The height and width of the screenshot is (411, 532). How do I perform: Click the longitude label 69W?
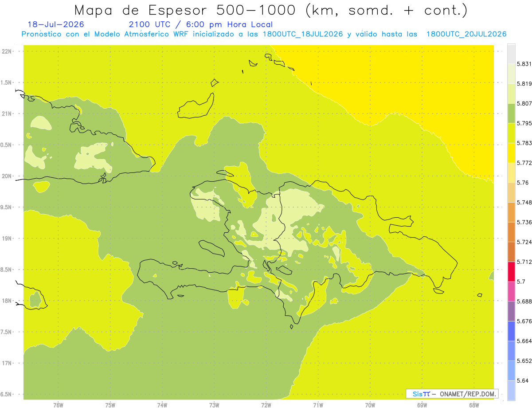(x=422, y=405)
